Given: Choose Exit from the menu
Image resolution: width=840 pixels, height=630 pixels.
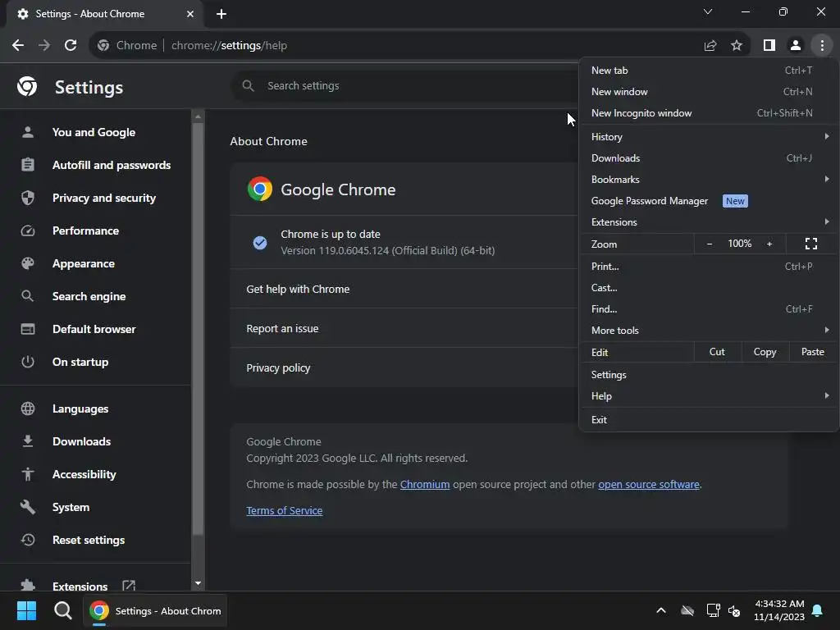Looking at the screenshot, I should 709,419.
